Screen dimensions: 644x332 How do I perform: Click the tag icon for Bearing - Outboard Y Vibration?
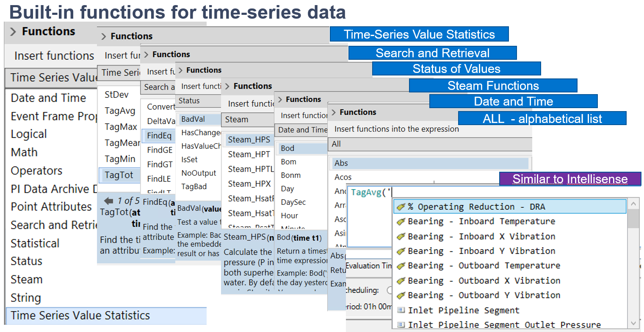[401, 296]
